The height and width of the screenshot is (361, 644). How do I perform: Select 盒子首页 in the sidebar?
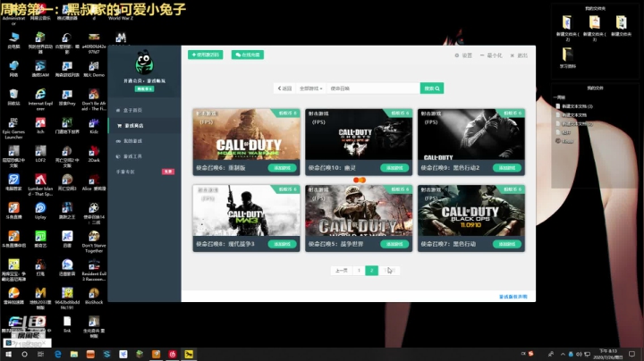coord(144,110)
